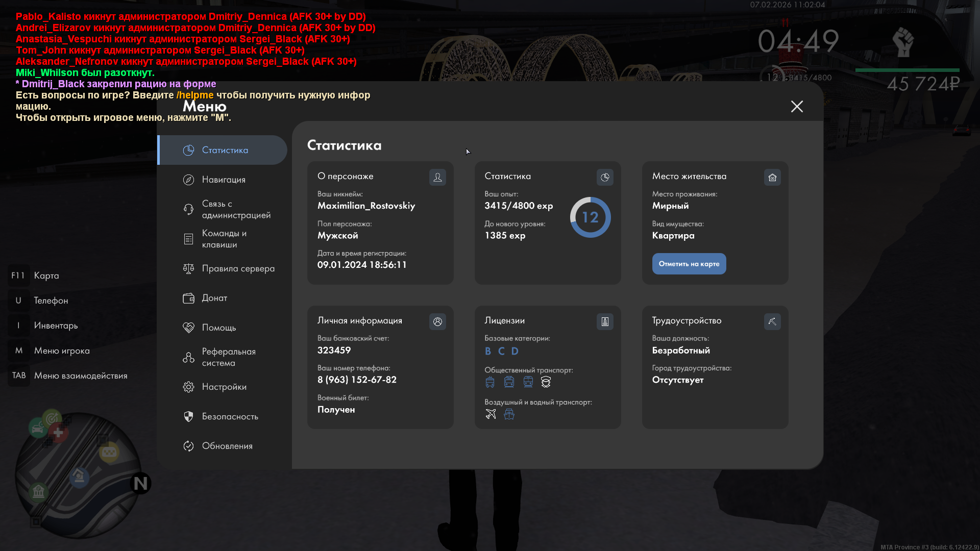
Task: Click the character profile icon in О персонаже card
Action: (x=437, y=177)
